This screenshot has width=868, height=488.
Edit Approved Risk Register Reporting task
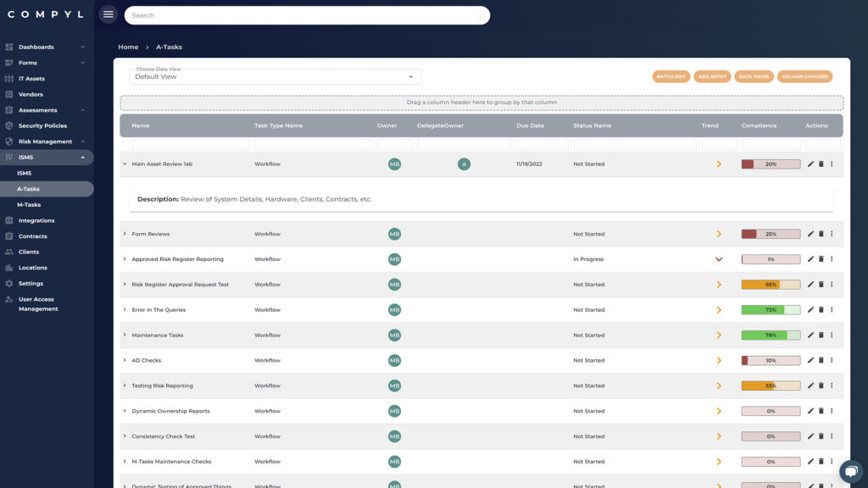(x=810, y=259)
